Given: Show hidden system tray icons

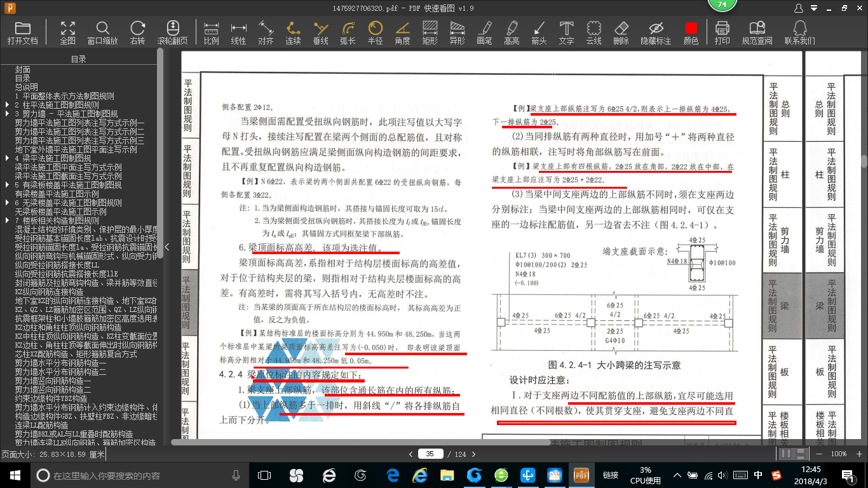Looking at the screenshot, I should coord(679,475).
